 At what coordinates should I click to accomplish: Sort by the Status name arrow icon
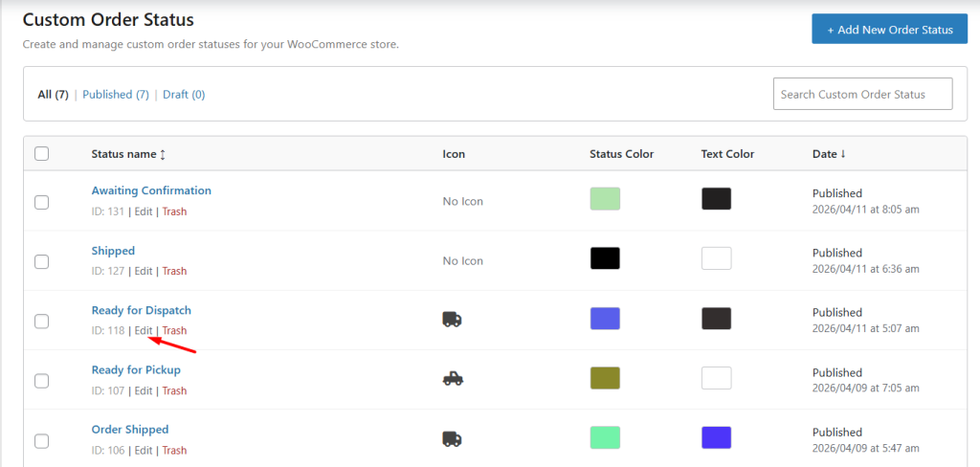pos(163,154)
